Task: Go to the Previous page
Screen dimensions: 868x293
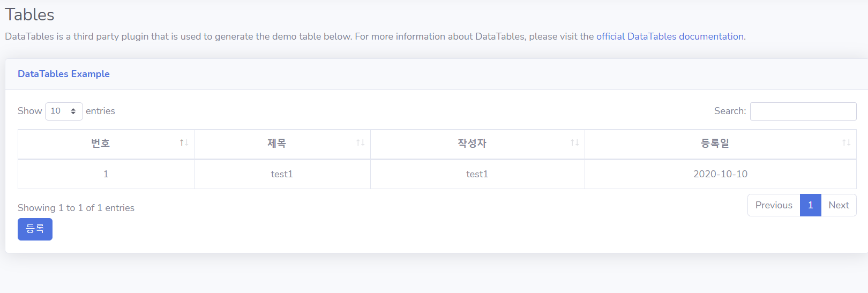Action: (774, 205)
